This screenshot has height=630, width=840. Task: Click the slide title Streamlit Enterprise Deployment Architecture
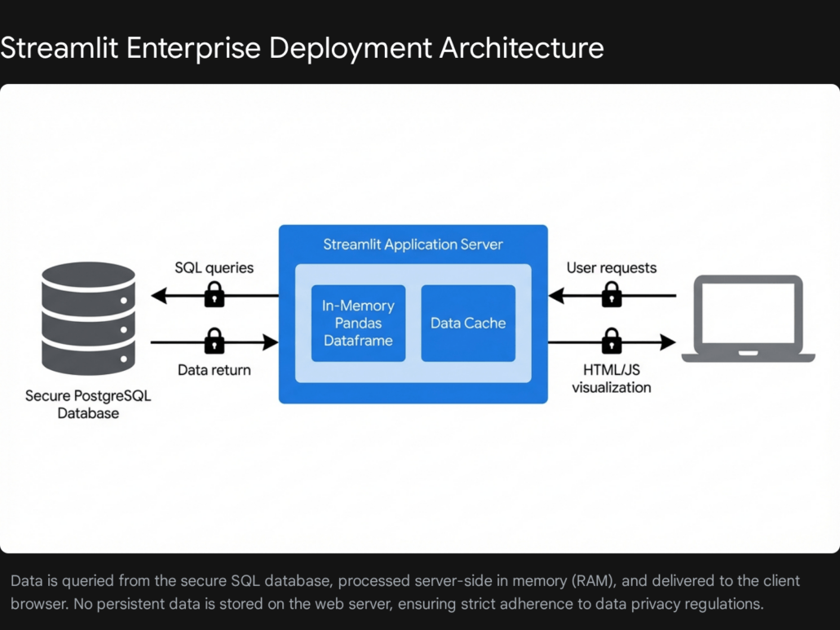point(302,47)
